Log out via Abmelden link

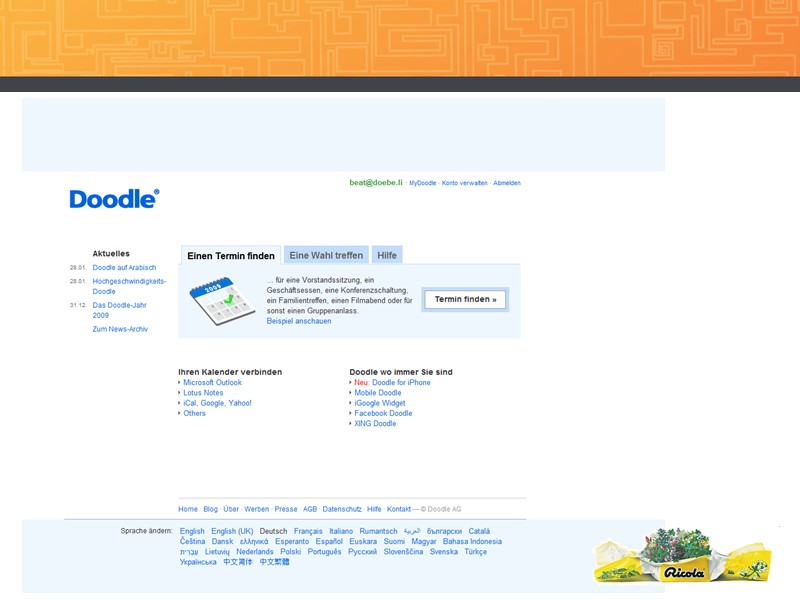507,183
